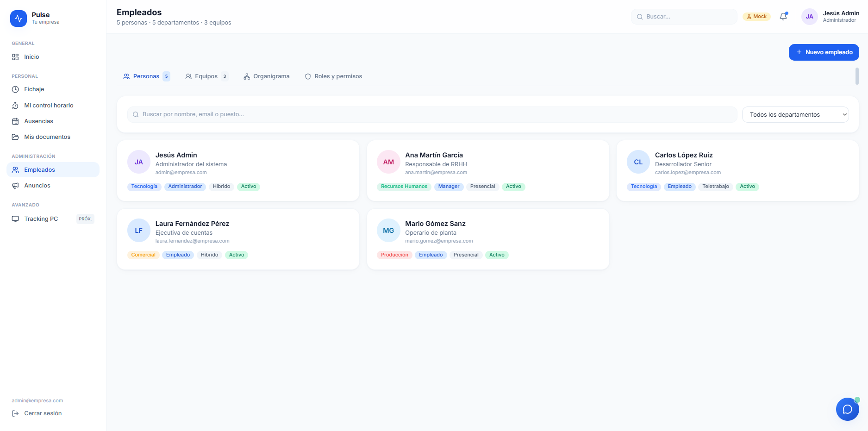
Task: Open notifications bell icon
Action: point(783,17)
